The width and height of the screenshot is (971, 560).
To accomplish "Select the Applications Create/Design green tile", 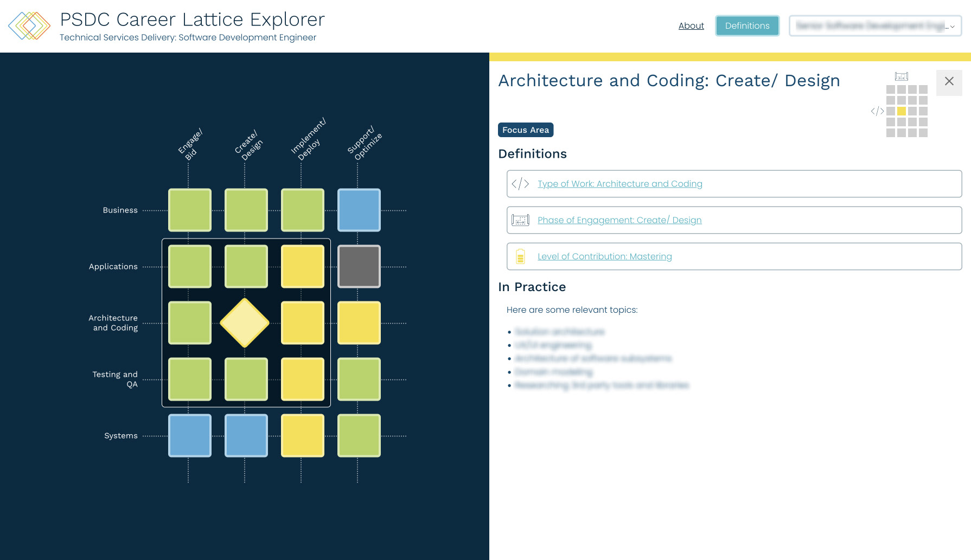I will point(246,267).
